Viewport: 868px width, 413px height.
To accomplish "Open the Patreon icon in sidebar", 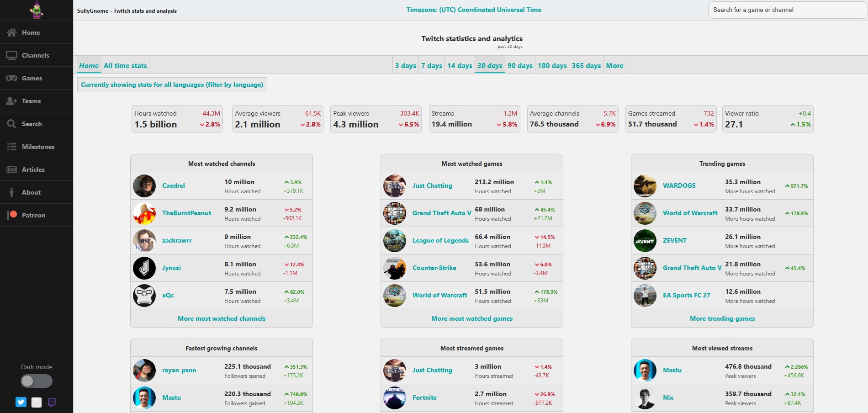I will coord(12,215).
